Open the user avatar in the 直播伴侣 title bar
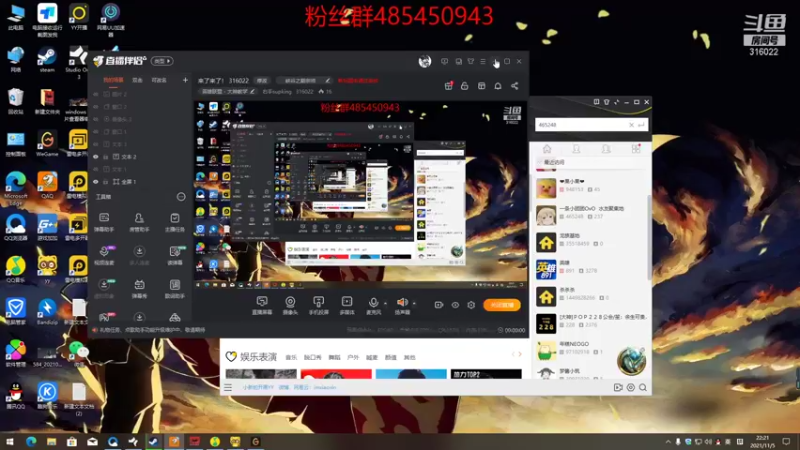 pyautogui.click(x=424, y=61)
